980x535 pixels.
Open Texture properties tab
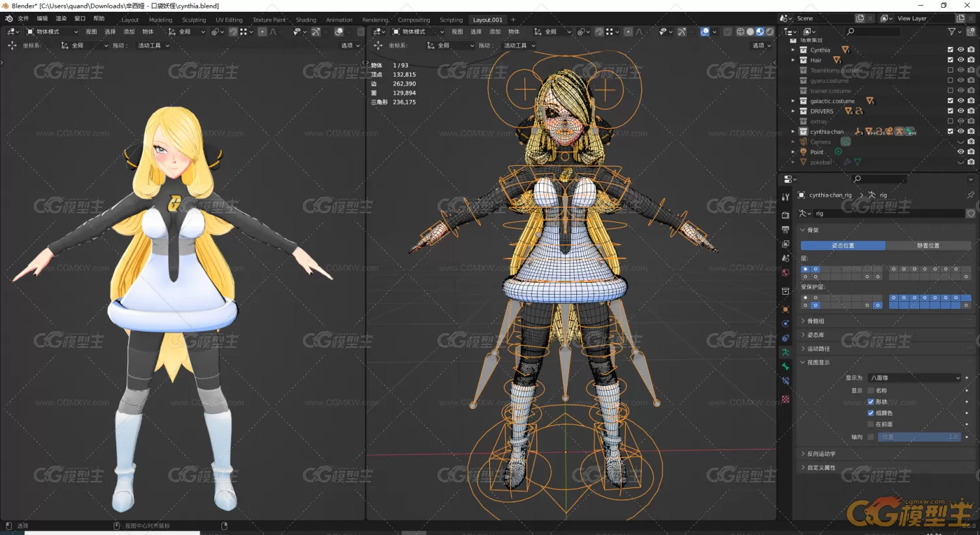pyautogui.click(x=785, y=398)
